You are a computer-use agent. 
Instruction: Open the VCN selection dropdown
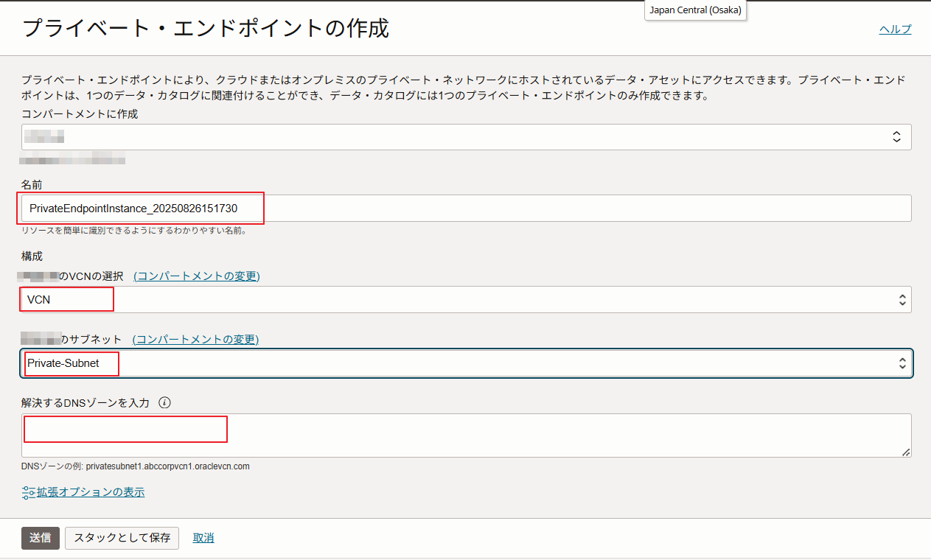pyautogui.click(x=466, y=300)
